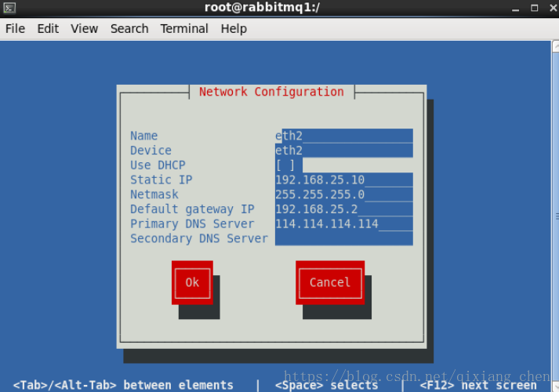The height and width of the screenshot is (392, 559).
Task: Click the 'Primary DNS Server' label
Action: [192, 223]
